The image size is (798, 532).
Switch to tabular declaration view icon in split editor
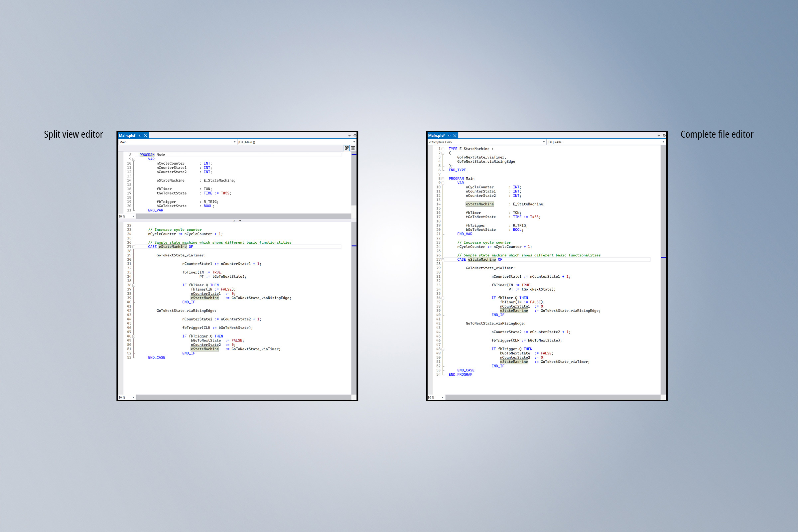click(353, 148)
